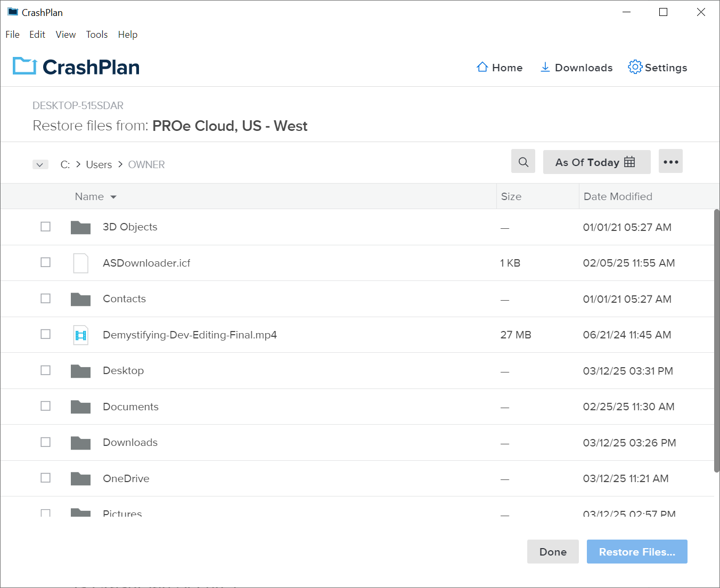Click the video file icon for Demystifying-Dev-Editing-Final.mp4
The height and width of the screenshot is (588, 720).
click(80, 335)
